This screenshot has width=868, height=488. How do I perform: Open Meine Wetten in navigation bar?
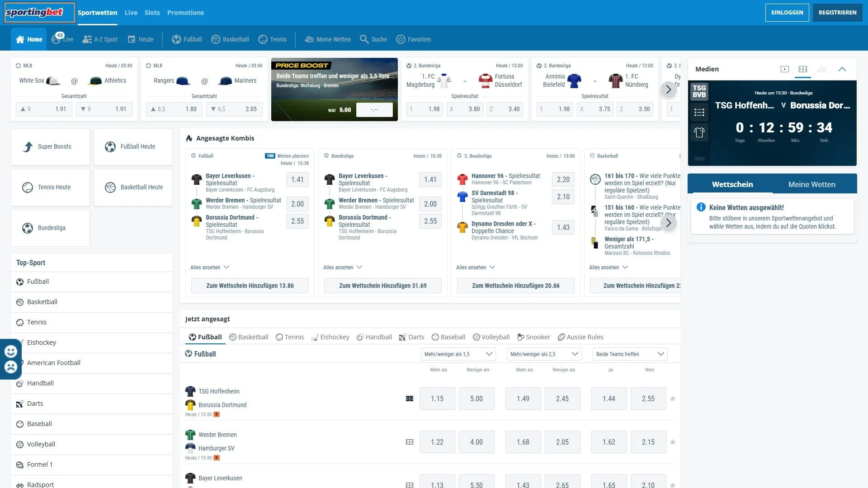(328, 39)
